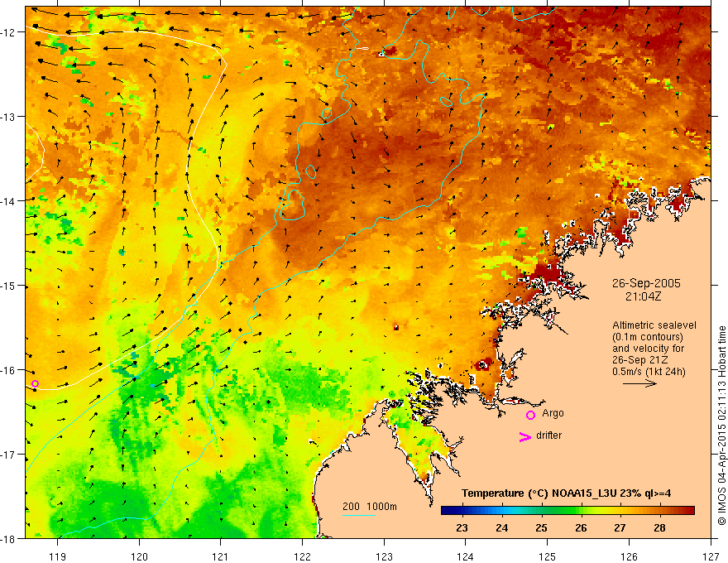
Task: Click the '26' value on temperature scale
Action: (x=581, y=527)
